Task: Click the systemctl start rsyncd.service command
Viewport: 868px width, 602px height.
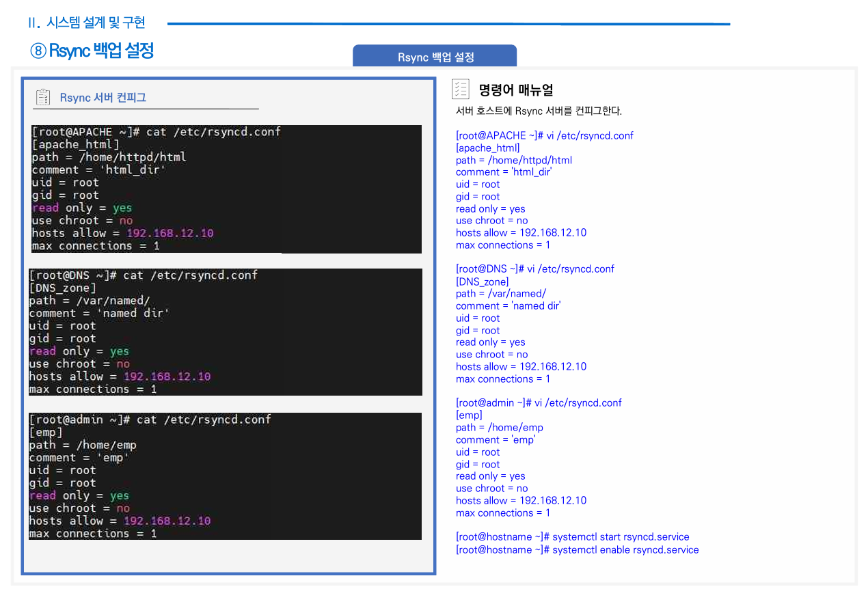Action: 572,537
